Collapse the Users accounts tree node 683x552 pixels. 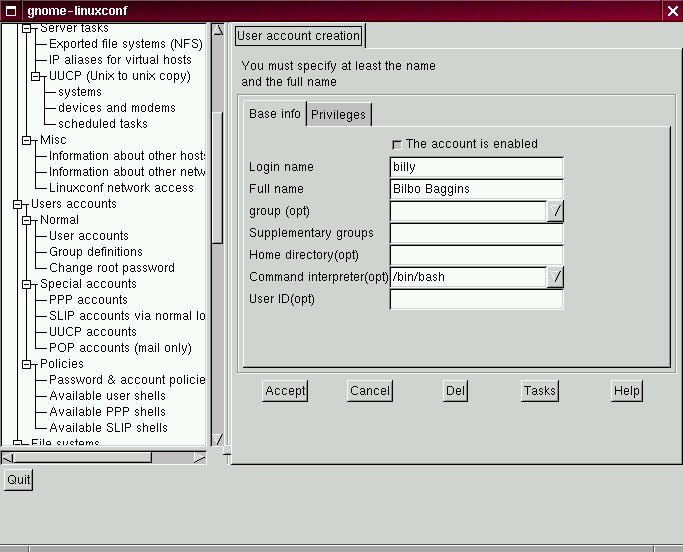[19, 204]
